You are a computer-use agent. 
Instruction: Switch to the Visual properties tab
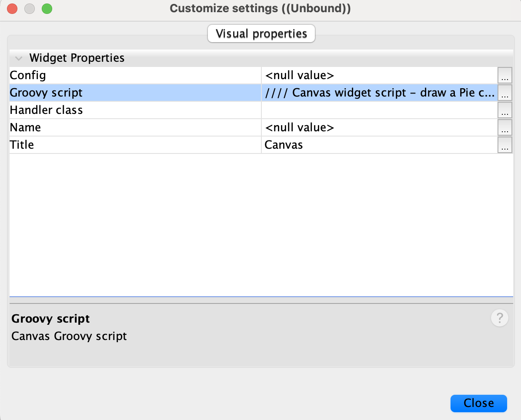click(x=261, y=34)
